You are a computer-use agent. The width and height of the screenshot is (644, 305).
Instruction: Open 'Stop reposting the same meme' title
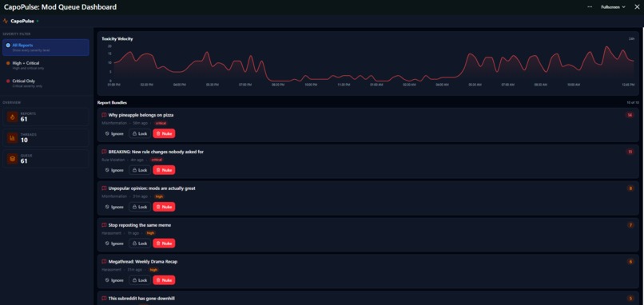[x=140, y=225]
